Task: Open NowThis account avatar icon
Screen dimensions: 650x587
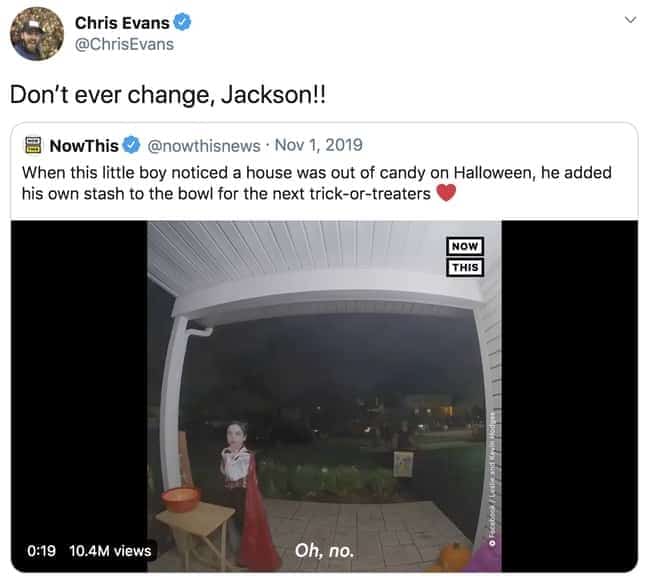Action: click(33, 145)
